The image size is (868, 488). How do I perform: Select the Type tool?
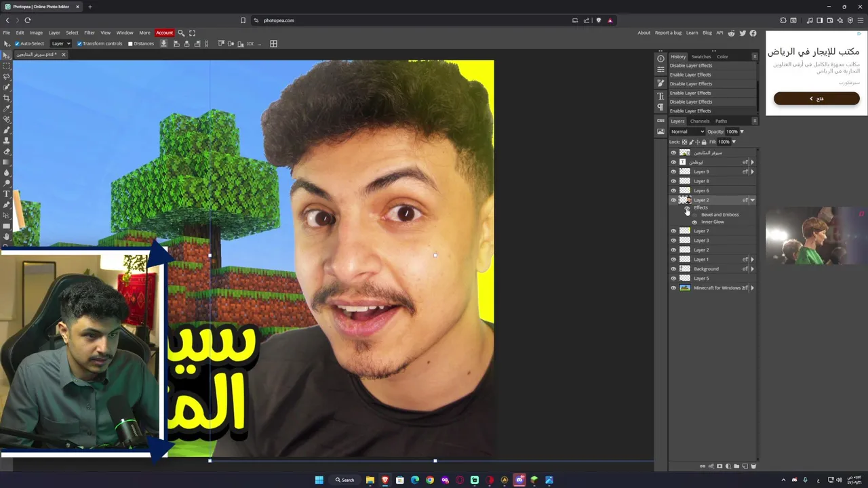tap(7, 194)
